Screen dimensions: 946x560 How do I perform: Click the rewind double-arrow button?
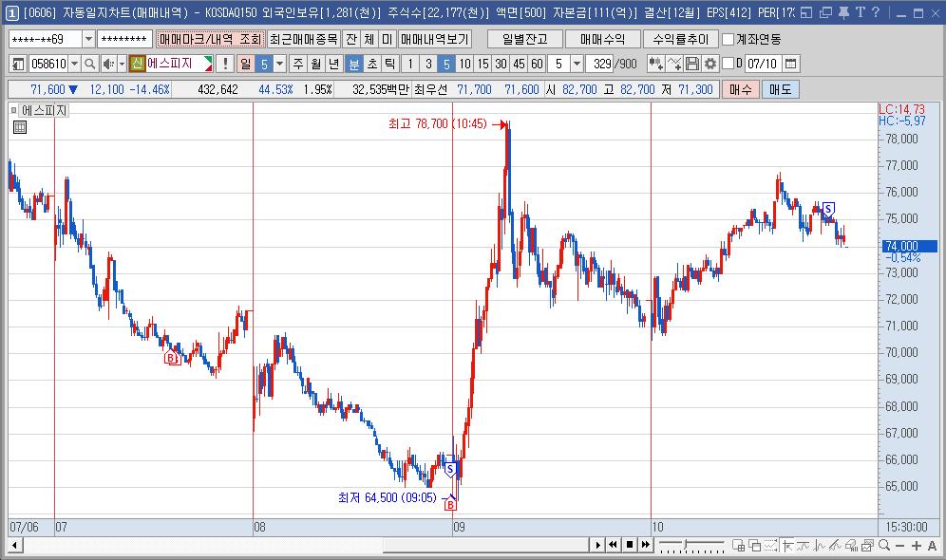tap(613, 545)
